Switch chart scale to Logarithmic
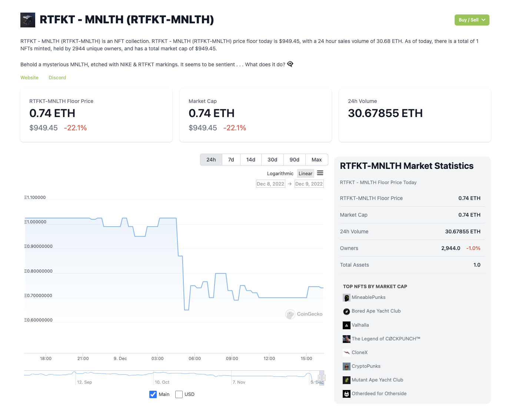Viewport: 515px width, 420px height. [280, 173]
